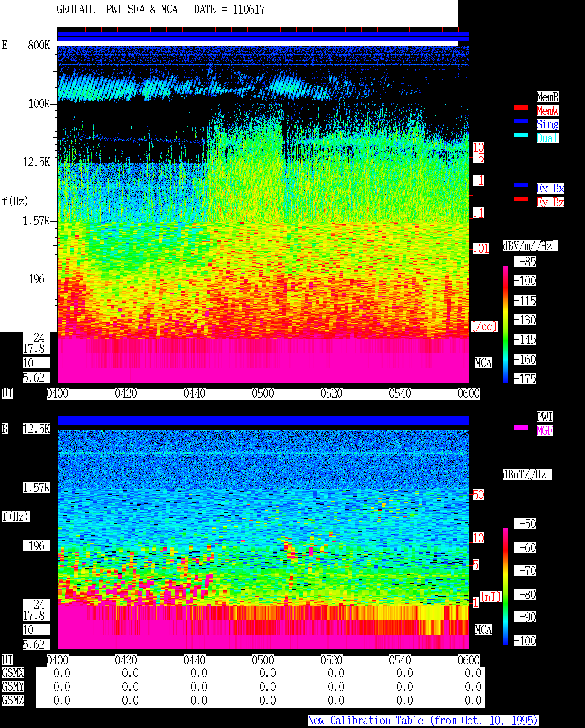
Task: Click the dBnT/√Hz color scale bar
Action: click(x=505, y=586)
